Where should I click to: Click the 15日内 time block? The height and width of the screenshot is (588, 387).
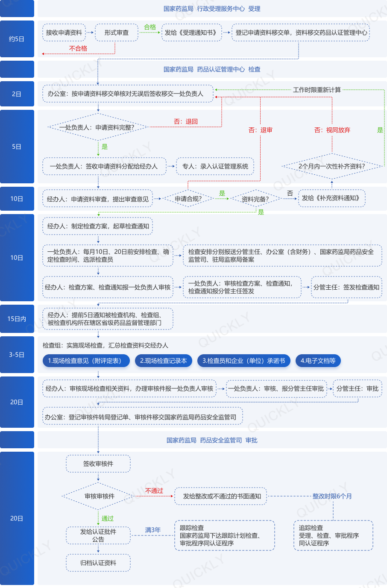(17, 319)
